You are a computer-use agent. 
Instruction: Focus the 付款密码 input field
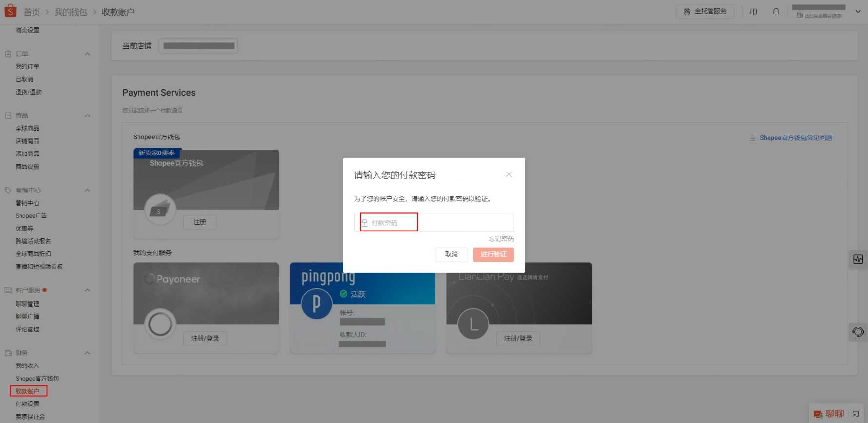click(434, 223)
